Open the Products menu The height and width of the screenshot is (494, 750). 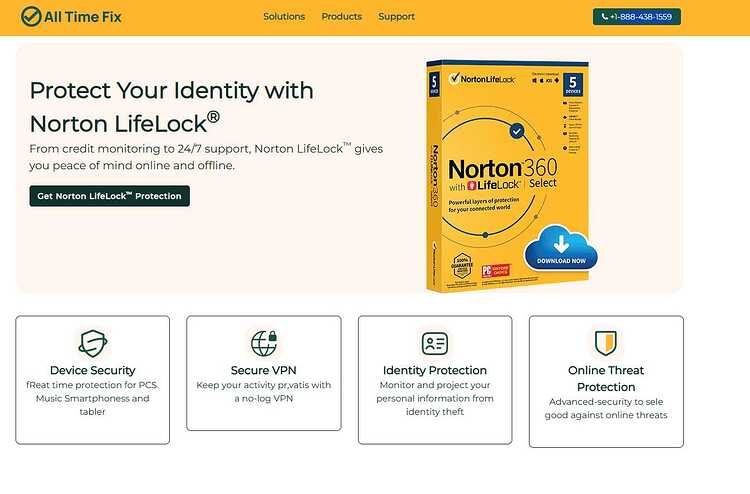[x=342, y=17]
